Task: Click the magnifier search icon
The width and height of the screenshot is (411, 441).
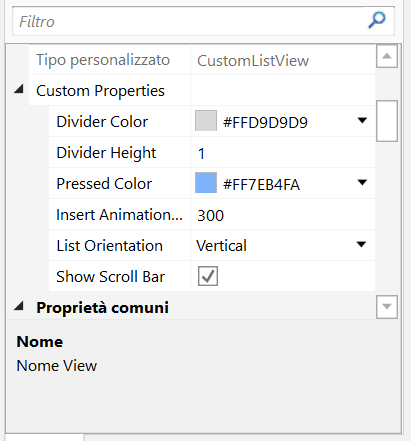Action: click(x=377, y=21)
